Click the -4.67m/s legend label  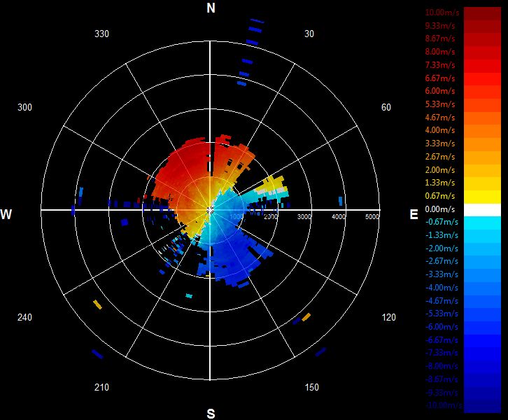pyautogui.click(x=442, y=301)
